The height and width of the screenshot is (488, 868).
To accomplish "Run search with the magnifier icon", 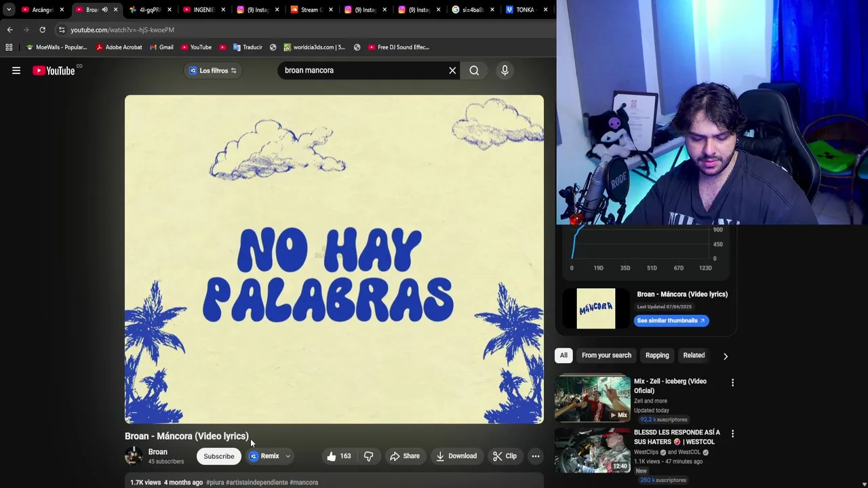I will point(474,70).
